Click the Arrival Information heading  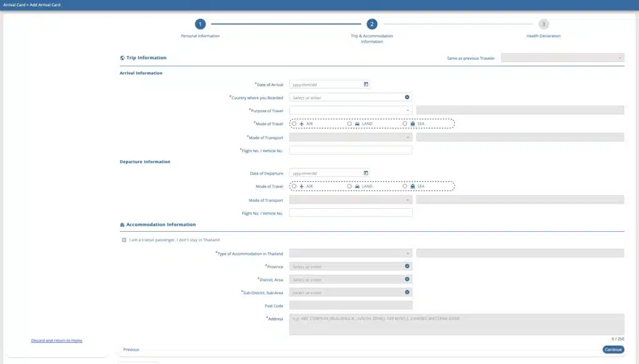[x=141, y=74]
